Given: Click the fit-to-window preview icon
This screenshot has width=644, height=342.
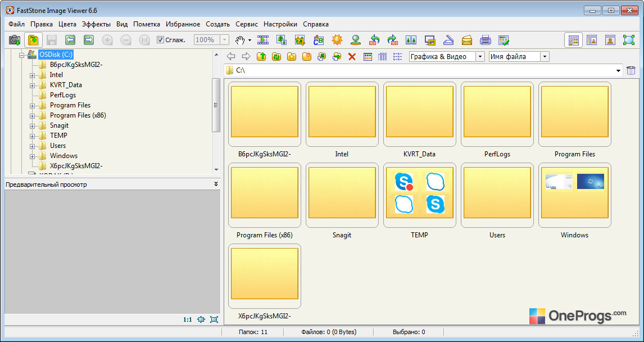Looking at the screenshot, I should (201, 319).
